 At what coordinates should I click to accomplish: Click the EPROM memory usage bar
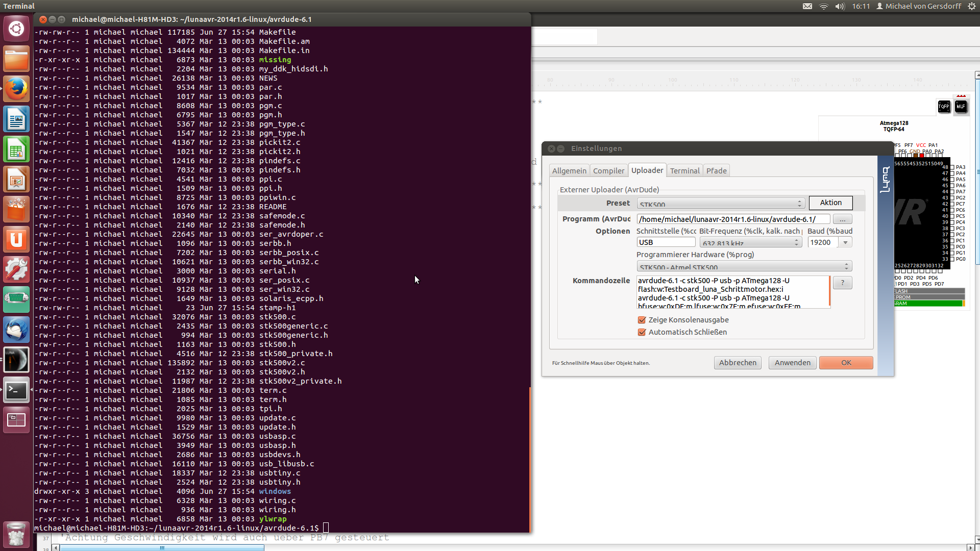[929, 297]
